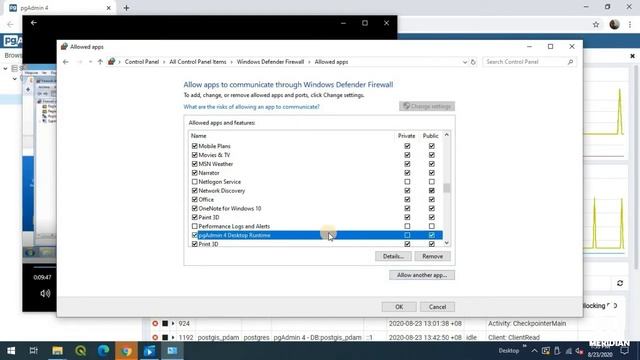Screen dimensions: 640x360
Task: Collapse the second tree node in pgAdmin browser
Action: (15, 78)
